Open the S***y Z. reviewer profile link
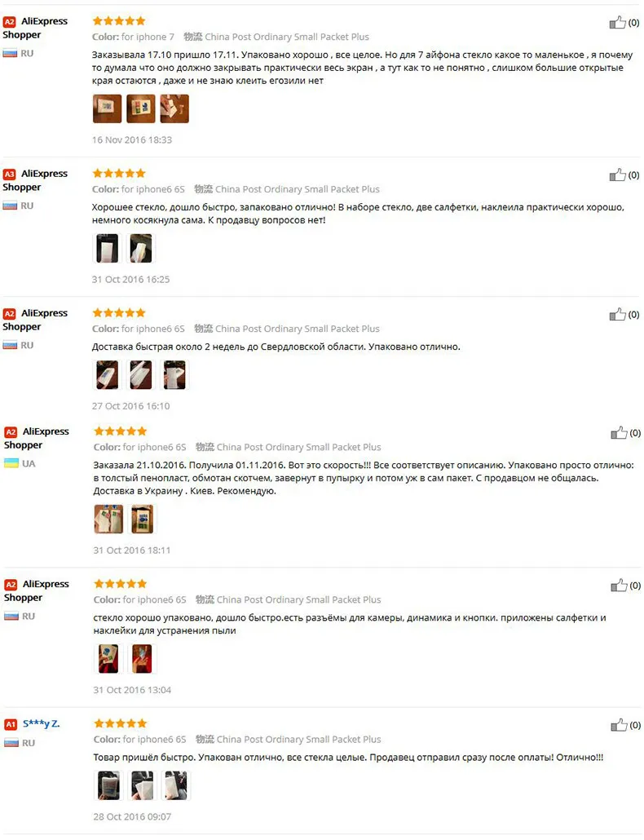This screenshot has width=644, height=840. coord(42,723)
